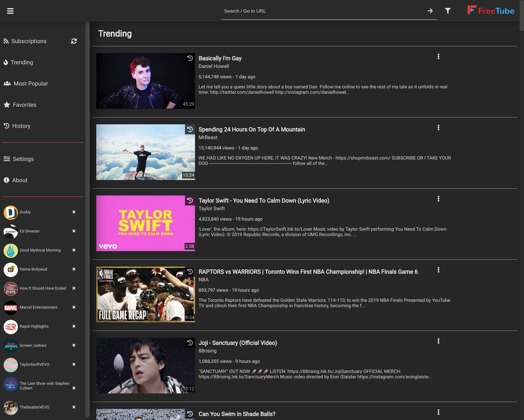This screenshot has height=420, width=524.
Task: Go to Most Popular section
Action: coord(26,84)
